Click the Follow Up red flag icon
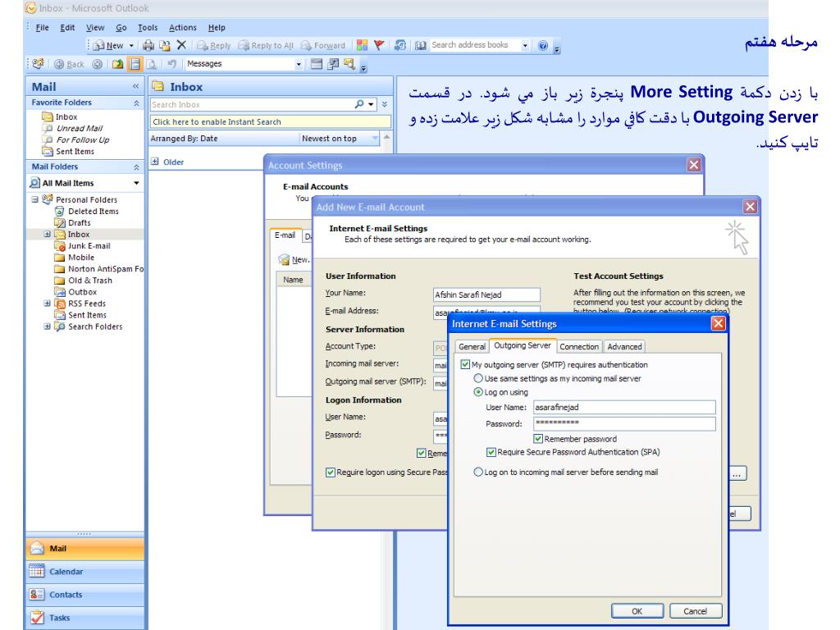 tap(379, 46)
